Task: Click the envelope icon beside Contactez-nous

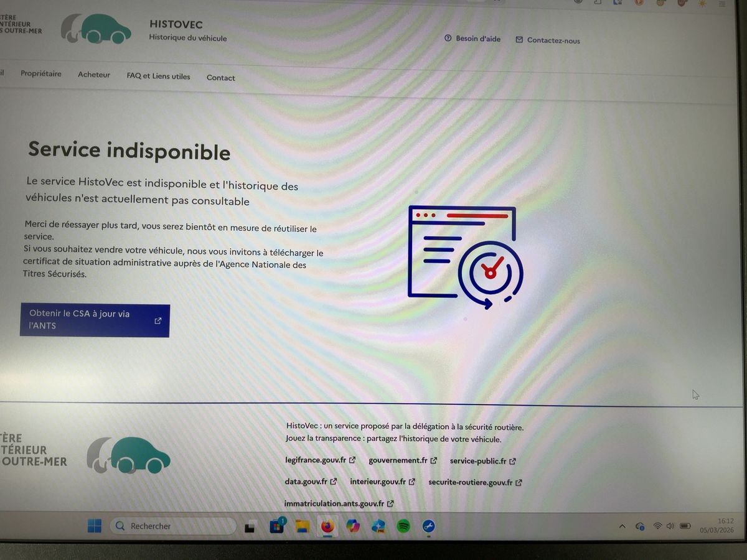Action: 519,40
